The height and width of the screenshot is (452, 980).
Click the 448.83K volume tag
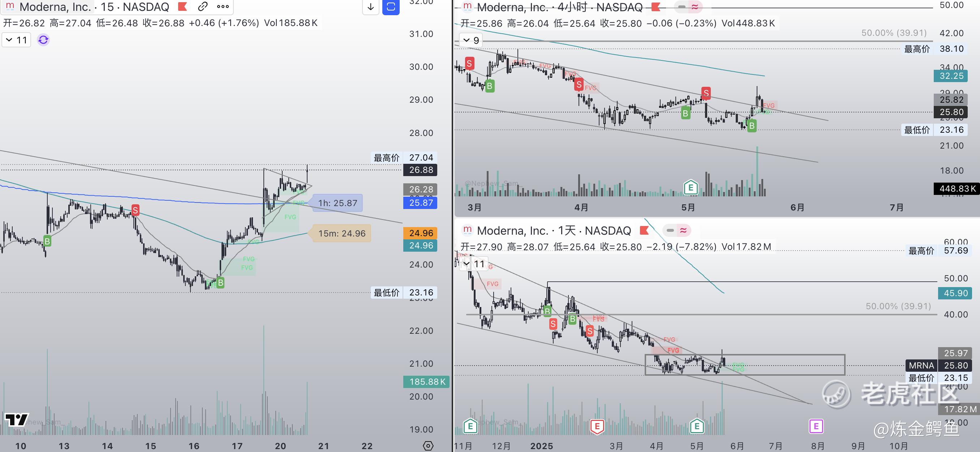(957, 188)
